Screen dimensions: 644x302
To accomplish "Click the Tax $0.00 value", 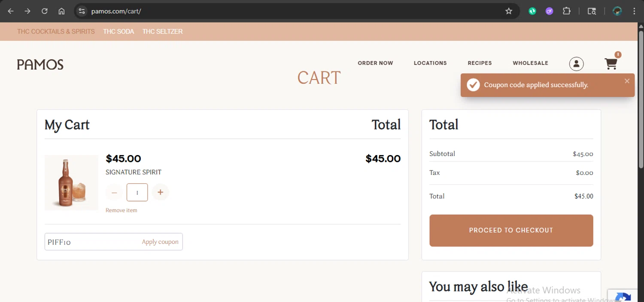I will [x=584, y=173].
